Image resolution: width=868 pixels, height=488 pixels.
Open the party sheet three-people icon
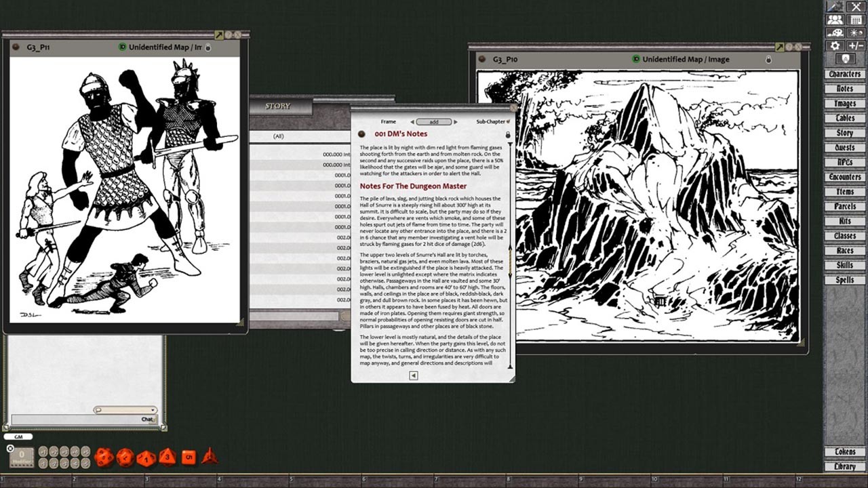[x=835, y=20]
